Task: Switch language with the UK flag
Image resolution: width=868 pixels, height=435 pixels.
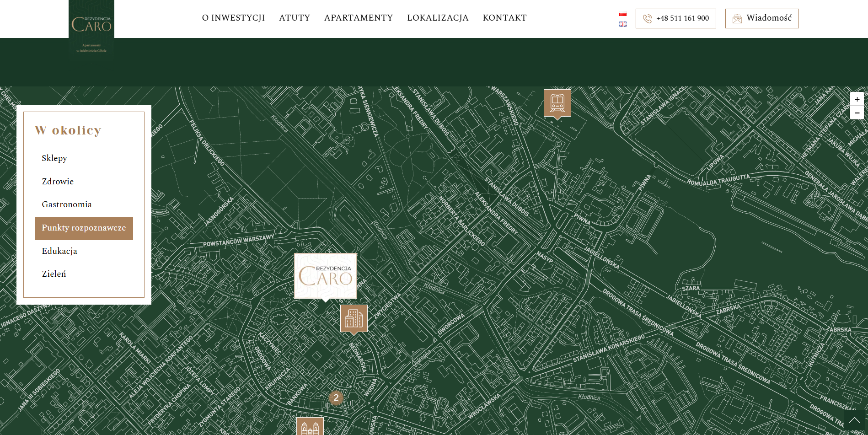Action: (623, 24)
